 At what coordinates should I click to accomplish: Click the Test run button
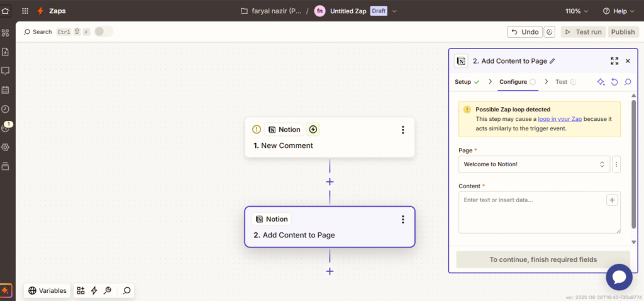pos(583,31)
